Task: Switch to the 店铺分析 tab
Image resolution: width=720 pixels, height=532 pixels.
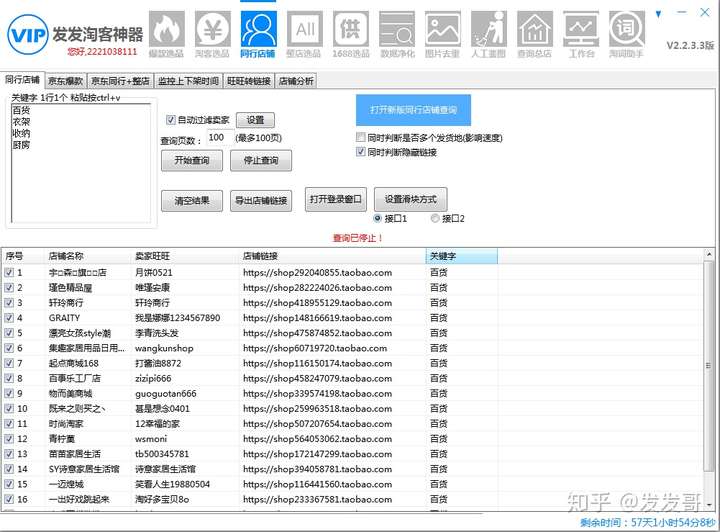Action: pyautogui.click(x=296, y=81)
